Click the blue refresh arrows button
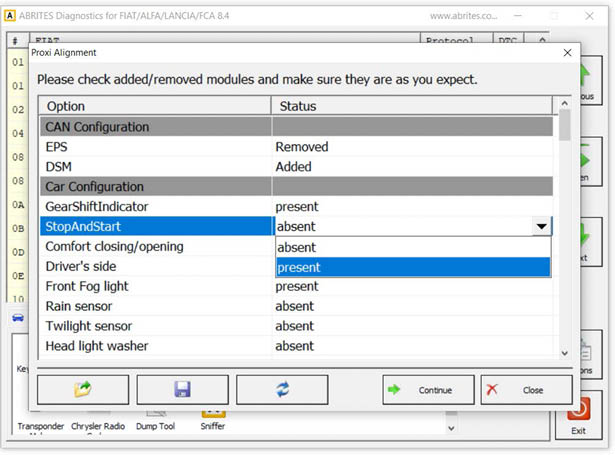 point(281,389)
